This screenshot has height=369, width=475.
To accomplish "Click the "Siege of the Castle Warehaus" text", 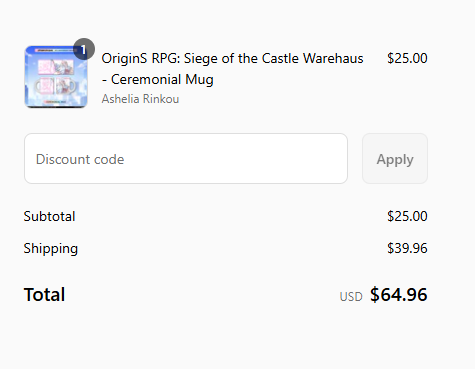I will 274,58.
